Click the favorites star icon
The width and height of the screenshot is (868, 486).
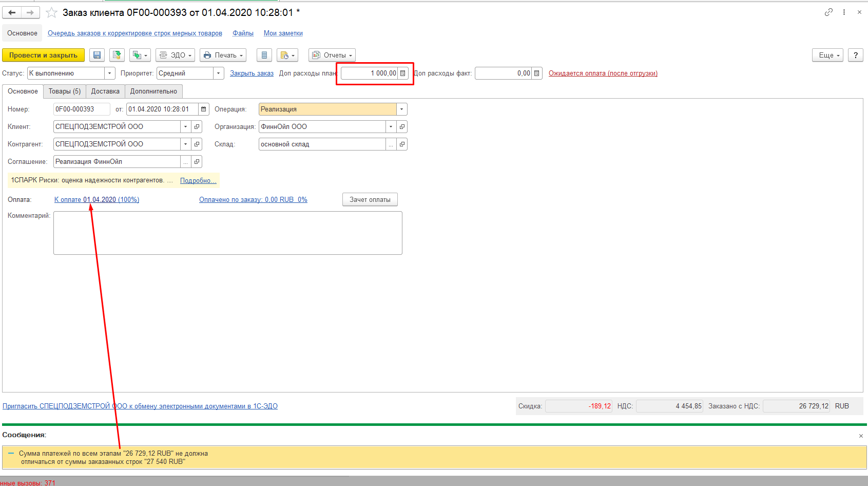pos(51,13)
